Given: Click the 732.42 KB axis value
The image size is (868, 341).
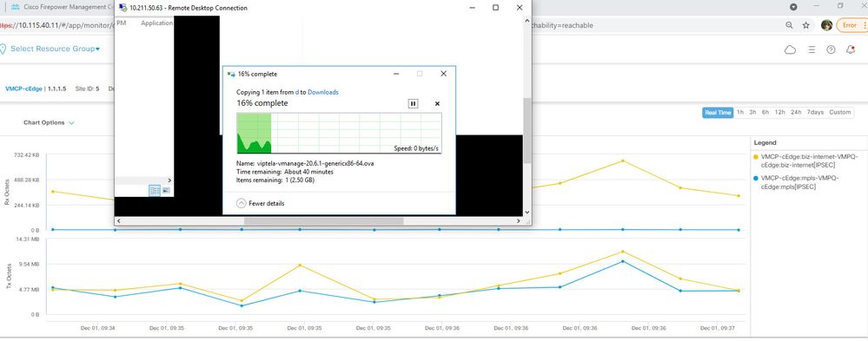Looking at the screenshot, I should point(27,154).
